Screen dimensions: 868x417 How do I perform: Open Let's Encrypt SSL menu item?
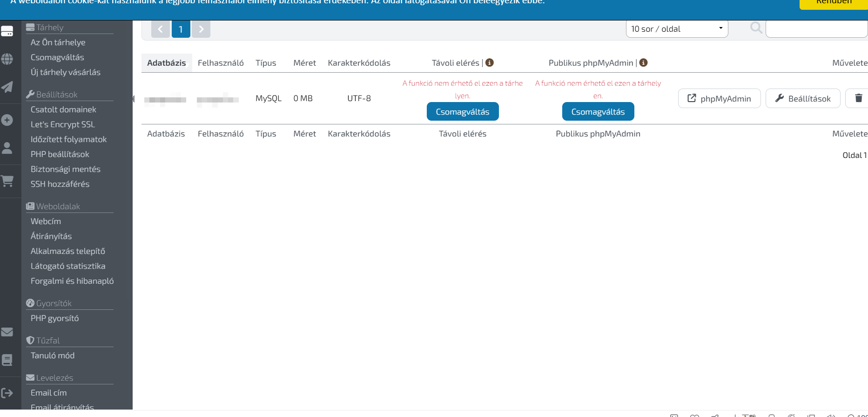(63, 124)
